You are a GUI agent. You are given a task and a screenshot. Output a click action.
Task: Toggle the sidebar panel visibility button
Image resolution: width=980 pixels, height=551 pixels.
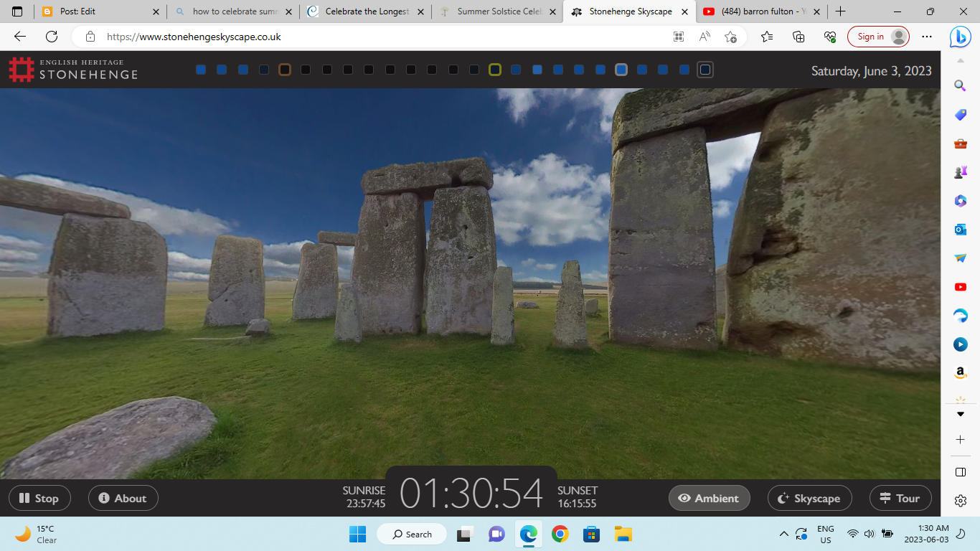[x=960, y=472]
